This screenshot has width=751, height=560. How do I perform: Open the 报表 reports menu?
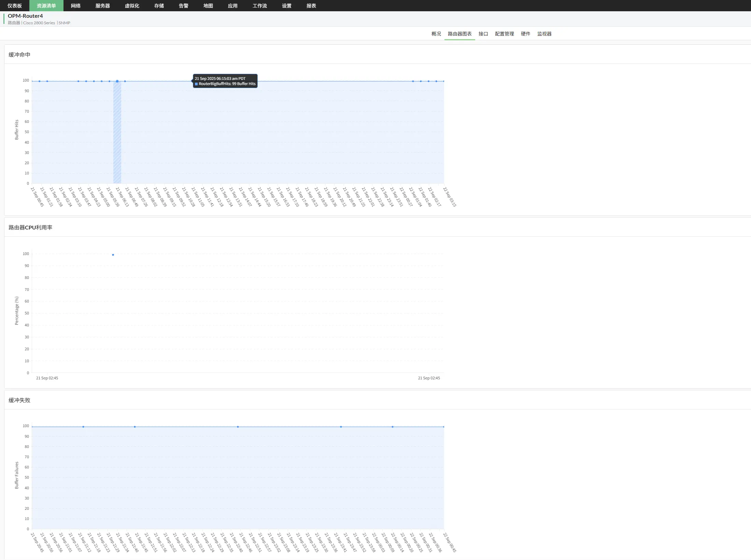[311, 6]
